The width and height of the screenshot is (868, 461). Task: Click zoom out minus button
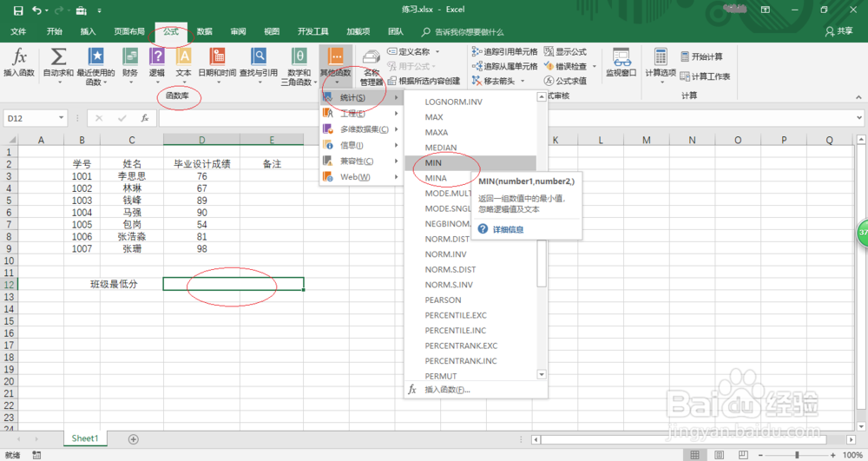(761, 455)
